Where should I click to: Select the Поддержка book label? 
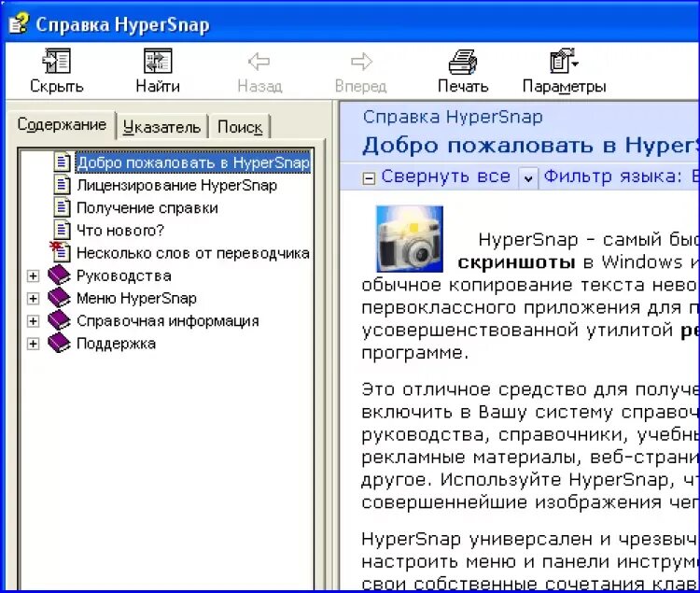coord(116,344)
